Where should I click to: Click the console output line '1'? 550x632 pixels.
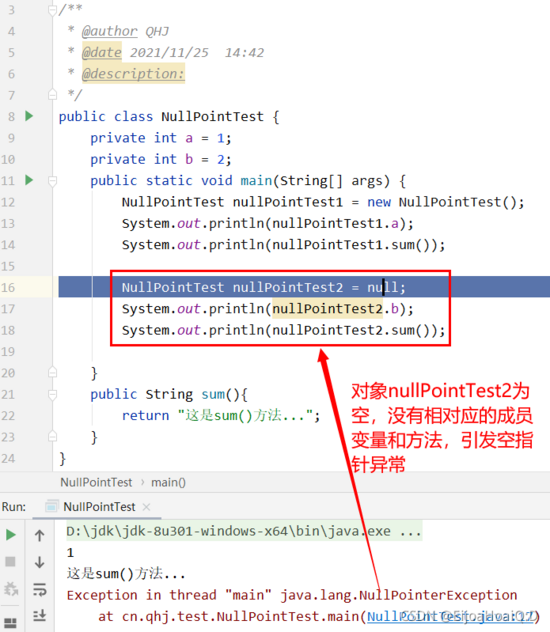(x=71, y=553)
